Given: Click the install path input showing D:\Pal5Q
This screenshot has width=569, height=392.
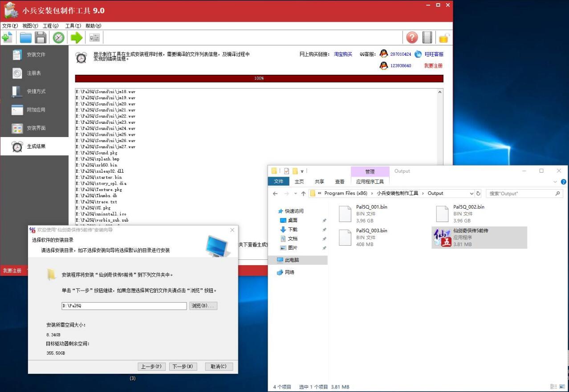Looking at the screenshot, I should pyautogui.click(x=124, y=306).
